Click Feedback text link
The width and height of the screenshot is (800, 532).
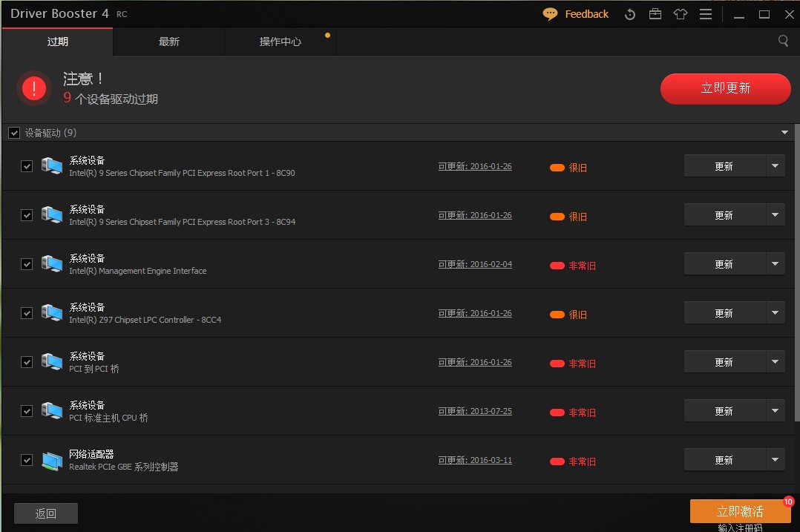[x=587, y=14]
